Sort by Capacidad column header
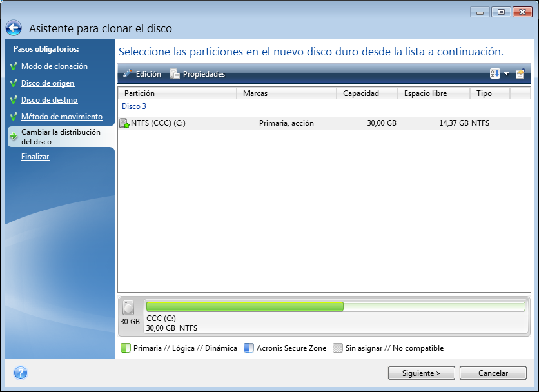This screenshot has width=539, height=392. 367,93
